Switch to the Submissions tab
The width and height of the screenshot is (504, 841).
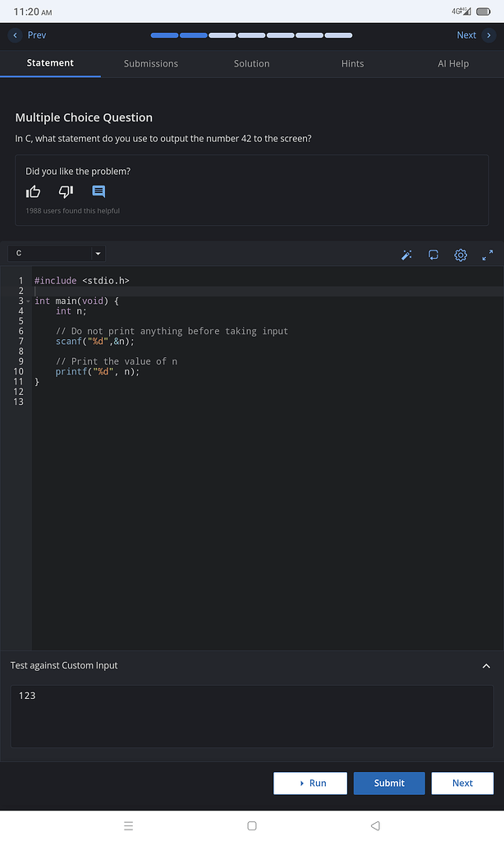pos(151,63)
